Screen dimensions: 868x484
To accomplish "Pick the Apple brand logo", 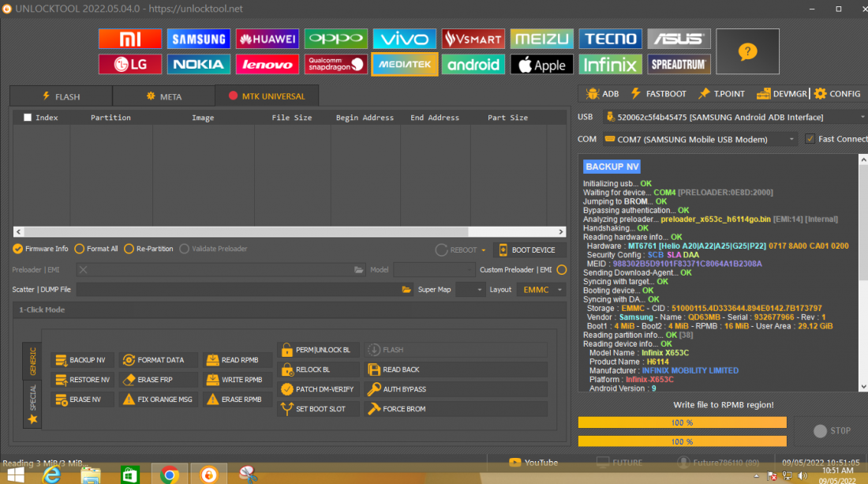I will click(x=542, y=64).
